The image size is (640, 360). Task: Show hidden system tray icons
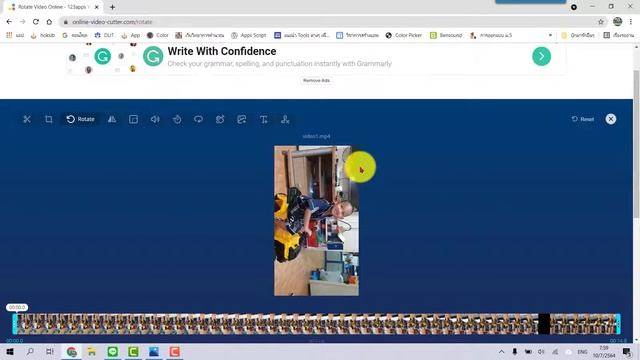(x=501, y=351)
